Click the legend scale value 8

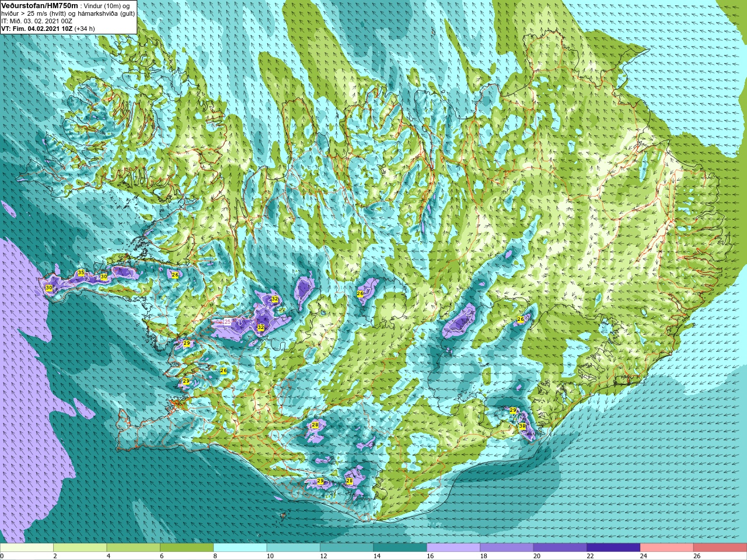(215, 556)
